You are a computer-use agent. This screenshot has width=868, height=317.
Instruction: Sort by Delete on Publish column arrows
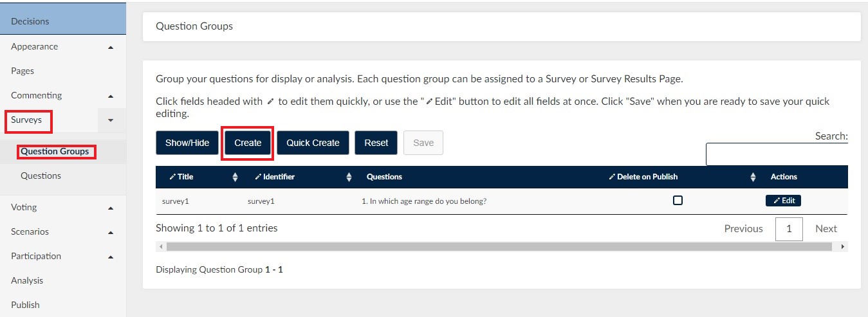[x=753, y=177]
